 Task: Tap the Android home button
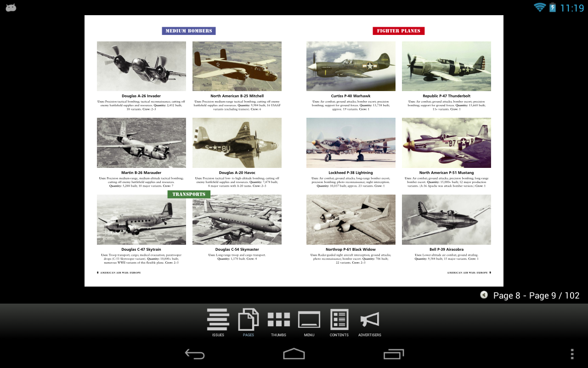pyautogui.click(x=294, y=354)
